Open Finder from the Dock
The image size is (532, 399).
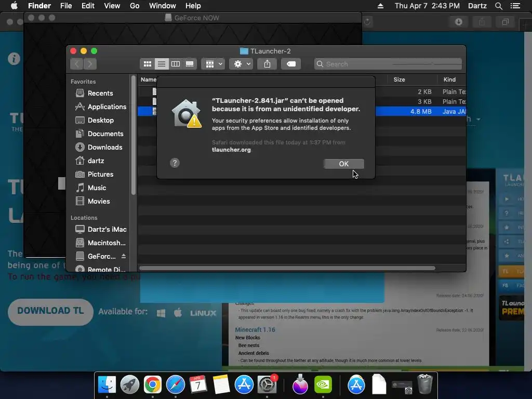(x=107, y=384)
